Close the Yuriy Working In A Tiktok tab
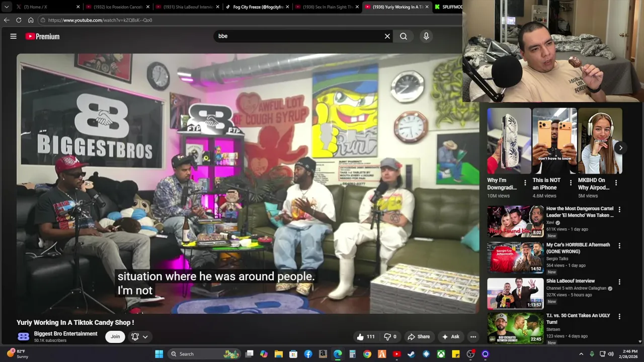 tap(427, 7)
